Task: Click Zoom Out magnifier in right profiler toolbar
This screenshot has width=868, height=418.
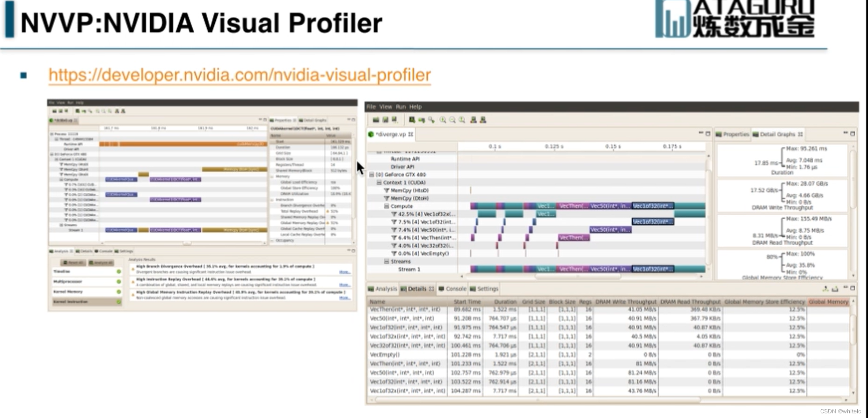Action: click(x=452, y=120)
